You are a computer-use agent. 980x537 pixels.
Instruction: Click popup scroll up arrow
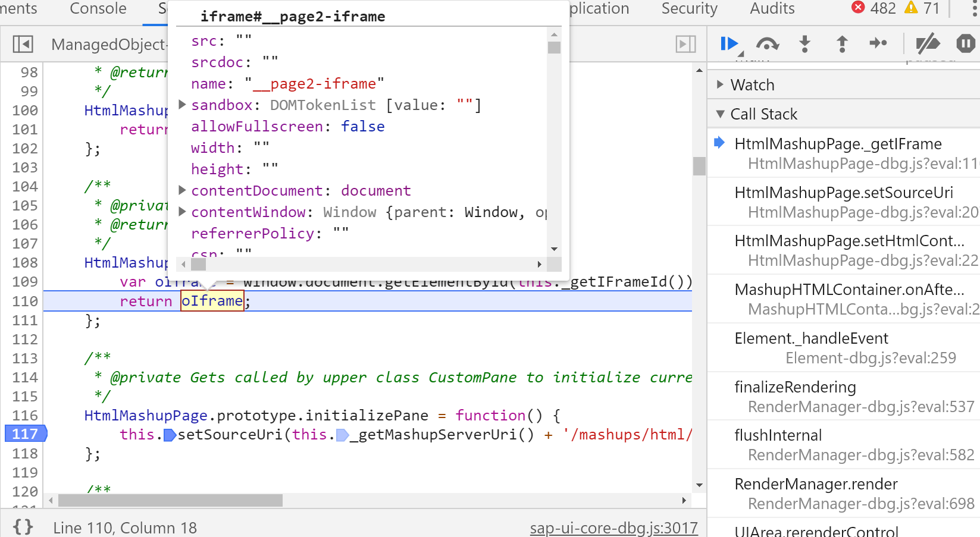pos(554,34)
